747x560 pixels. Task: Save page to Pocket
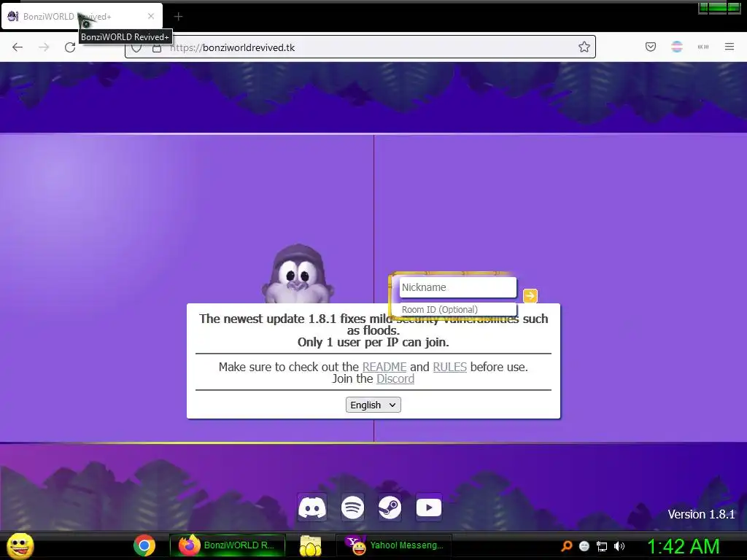(651, 47)
